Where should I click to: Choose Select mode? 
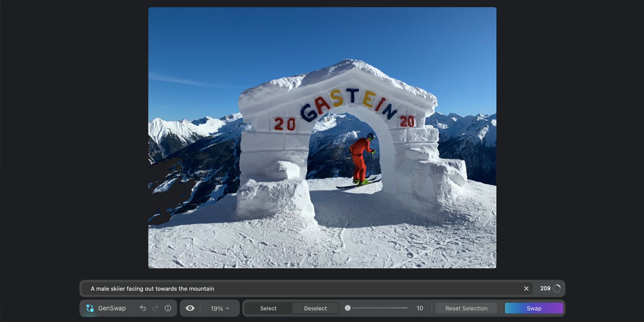[268, 308]
